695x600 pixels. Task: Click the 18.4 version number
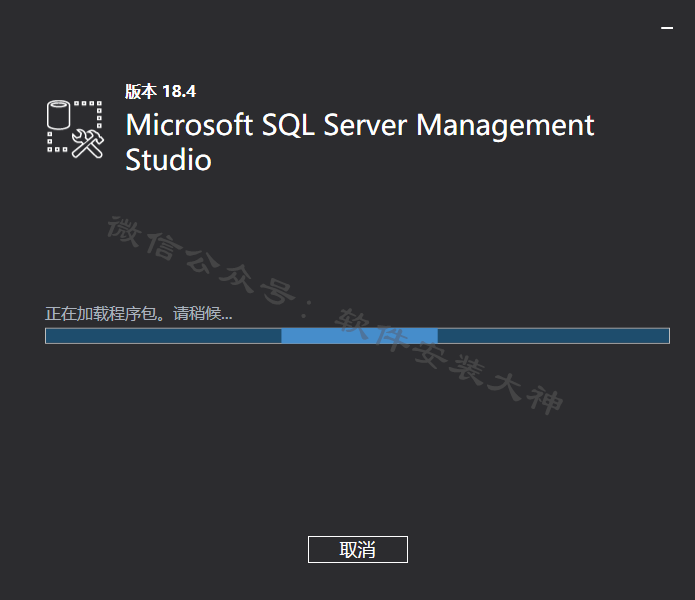click(179, 91)
